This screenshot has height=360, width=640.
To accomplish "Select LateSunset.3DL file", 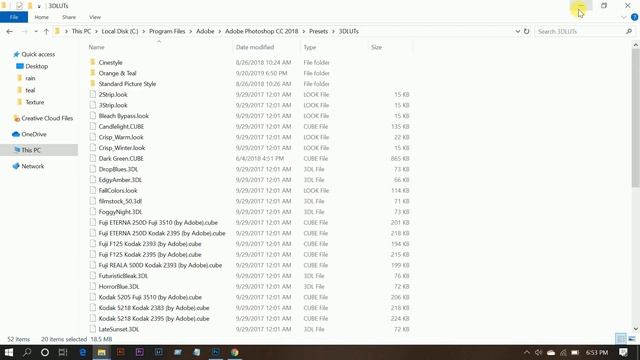I will point(118,329).
